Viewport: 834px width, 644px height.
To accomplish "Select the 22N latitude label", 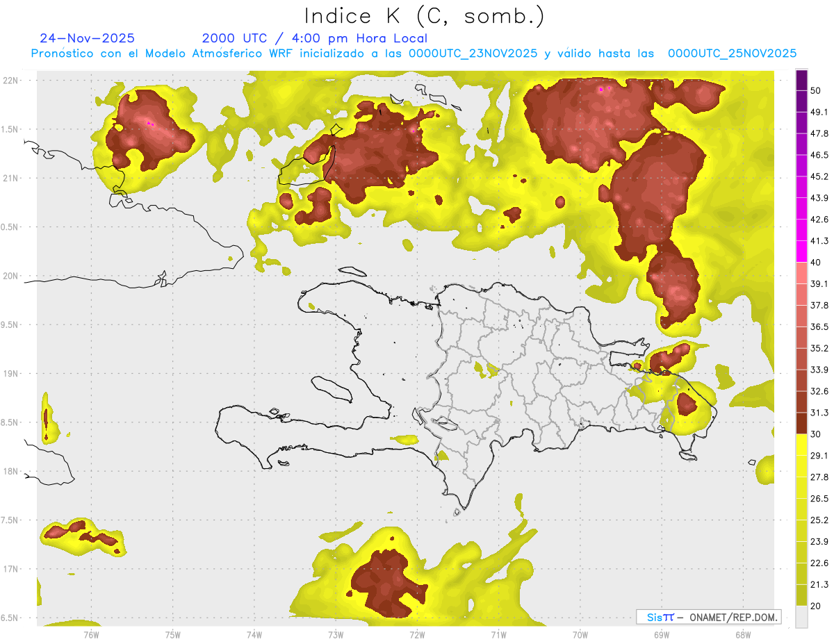I will click(10, 81).
